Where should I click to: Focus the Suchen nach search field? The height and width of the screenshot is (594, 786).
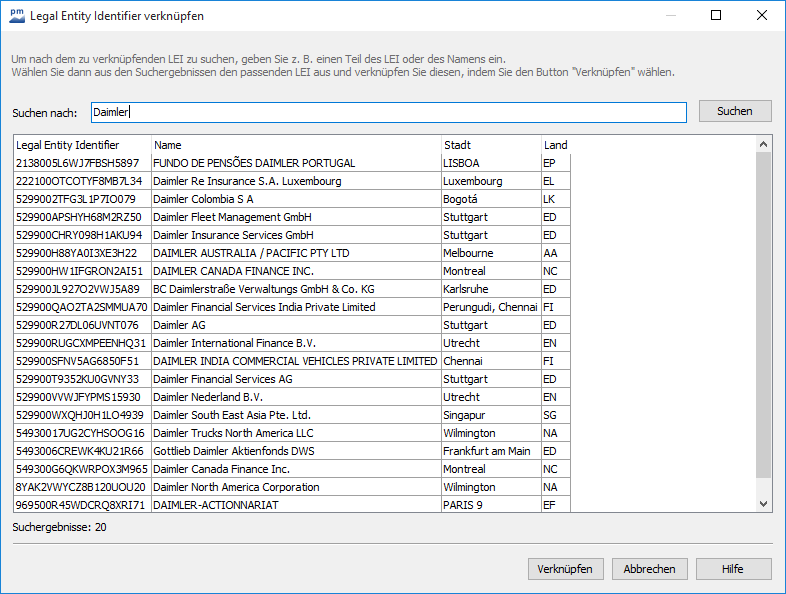(x=388, y=113)
